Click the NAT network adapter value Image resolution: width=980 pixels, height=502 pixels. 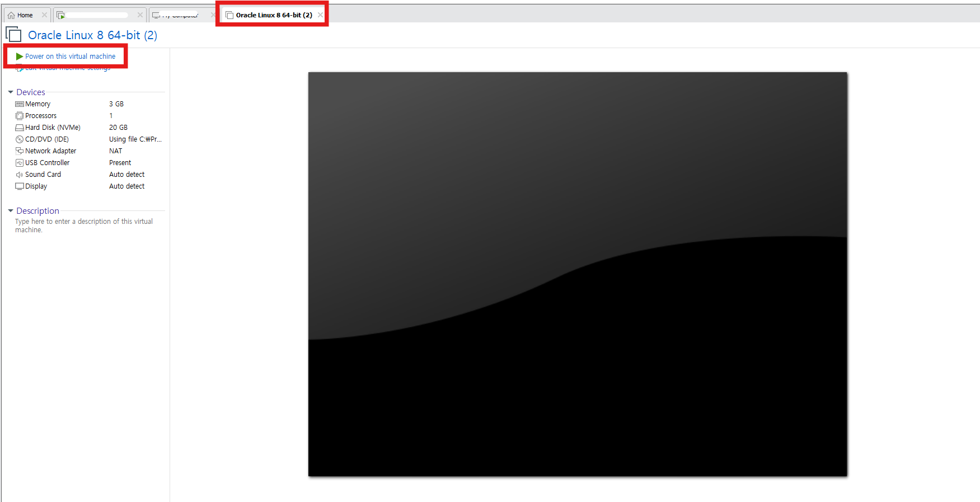point(115,151)
